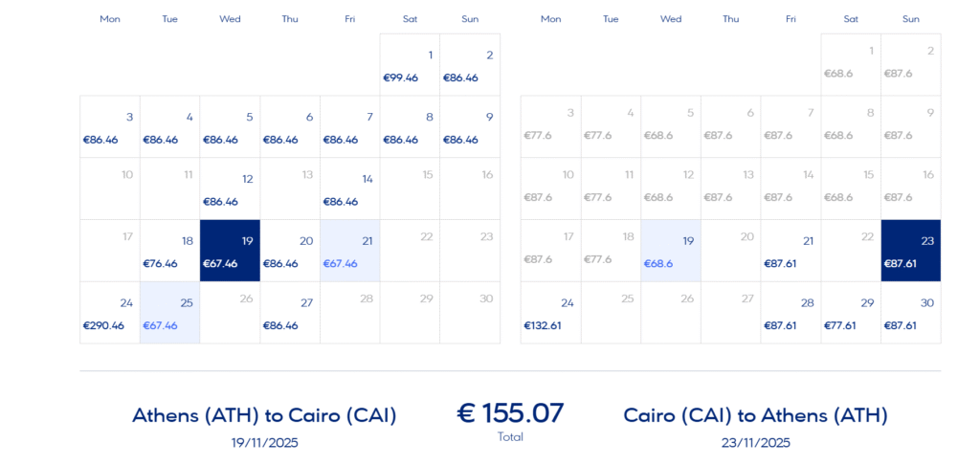Screen dimensions: 980x465
Task: Select November 1 outbound at €99.46
Action: [410, 65]
